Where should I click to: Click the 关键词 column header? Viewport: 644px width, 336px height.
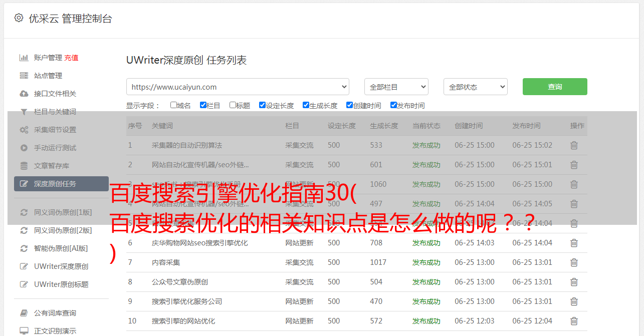tap(162, 126)
